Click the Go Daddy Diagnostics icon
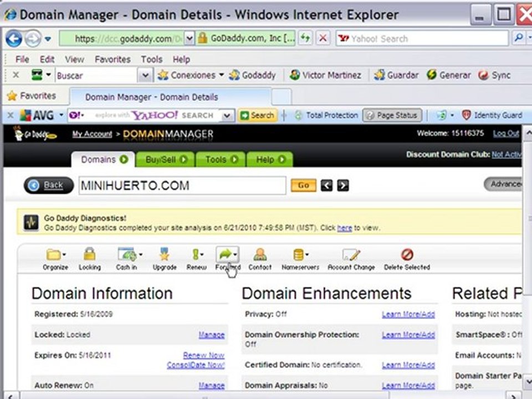532x399 pixels. [31, 223]
